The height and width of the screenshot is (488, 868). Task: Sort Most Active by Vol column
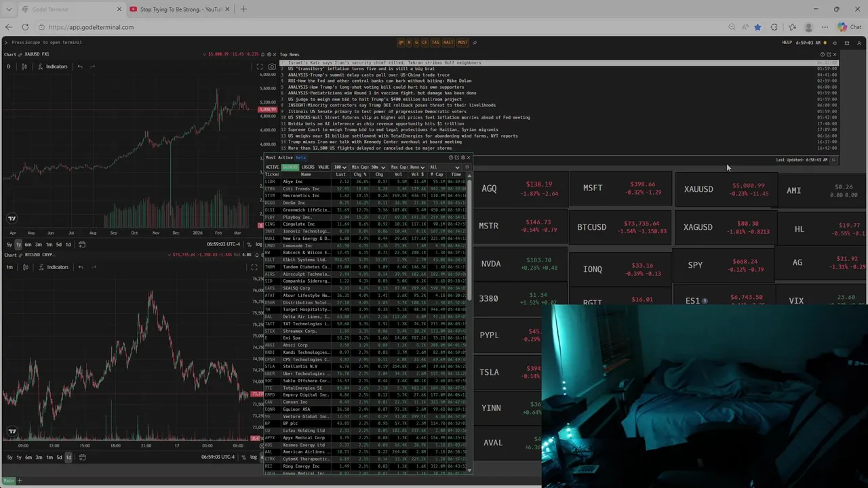click(399, 174)
